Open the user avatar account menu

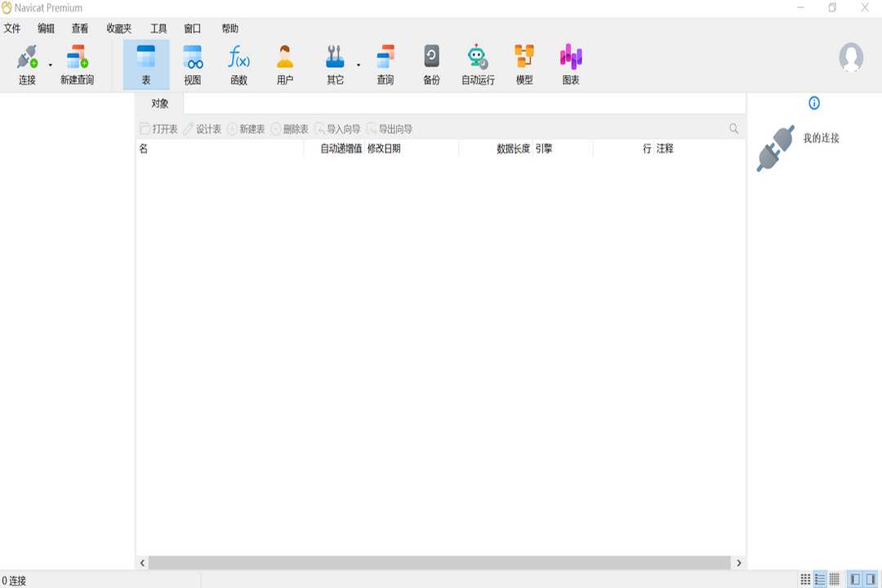tap(850, 58)
